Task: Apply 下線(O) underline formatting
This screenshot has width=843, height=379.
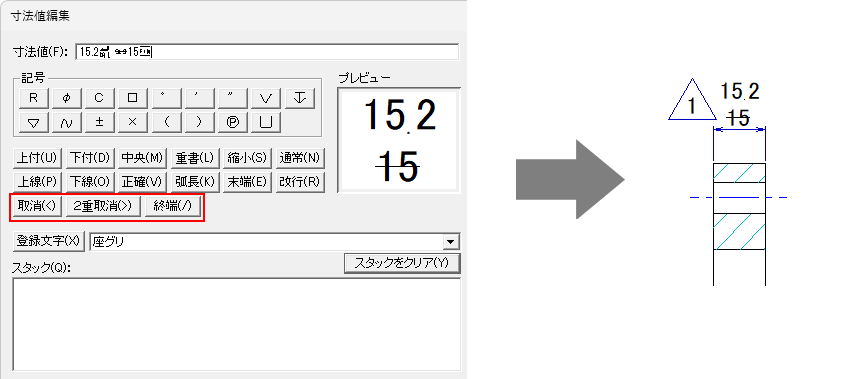Action: (x=90, y=182)
